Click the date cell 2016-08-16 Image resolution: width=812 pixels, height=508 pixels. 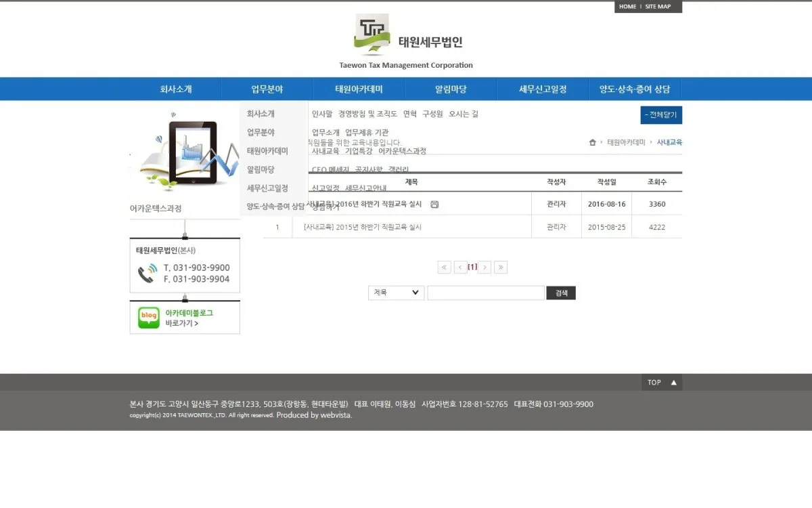tap(606, 204)
